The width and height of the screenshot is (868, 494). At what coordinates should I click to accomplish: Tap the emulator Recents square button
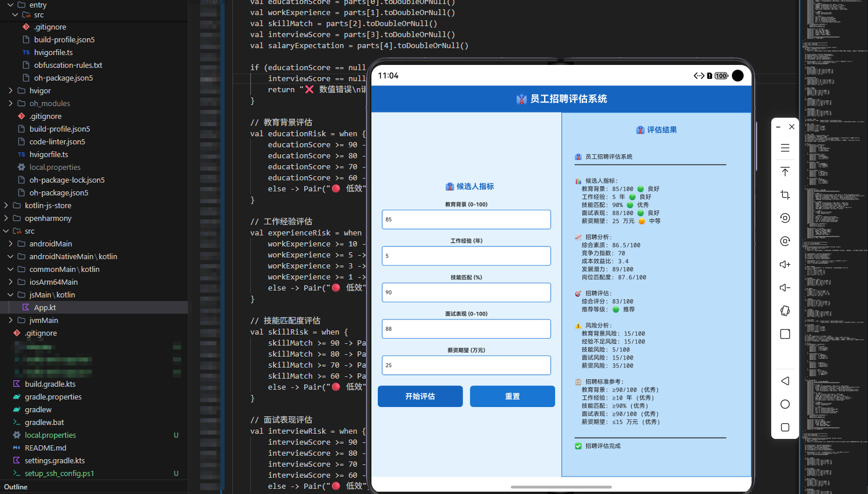[x=785, y=427]
